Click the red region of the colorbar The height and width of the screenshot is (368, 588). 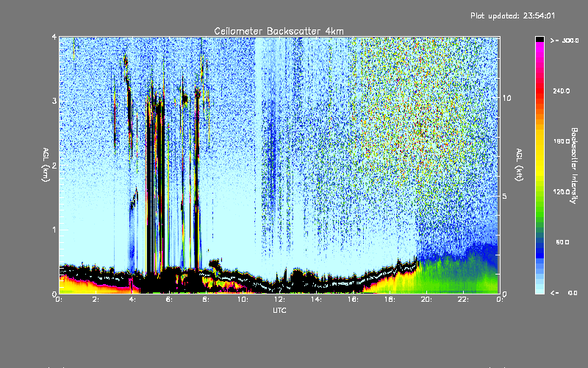(539, 90)
